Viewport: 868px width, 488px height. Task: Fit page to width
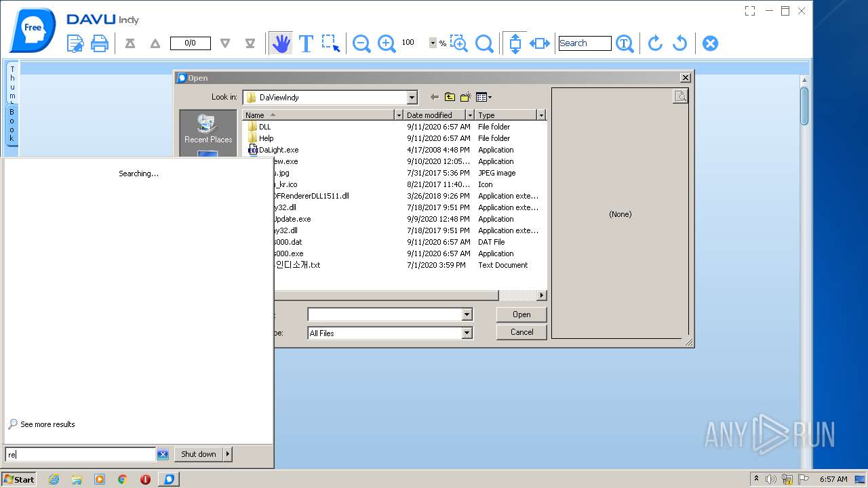coord(540,43)
